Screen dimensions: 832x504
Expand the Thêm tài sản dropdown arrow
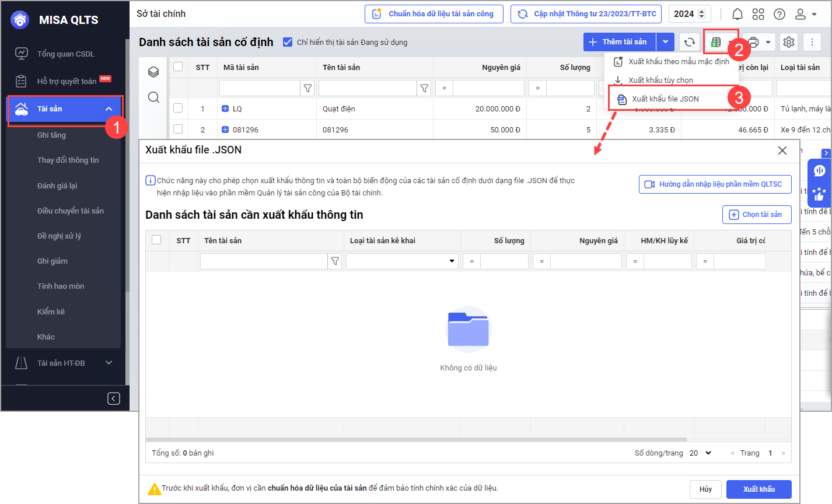point(666,42)
